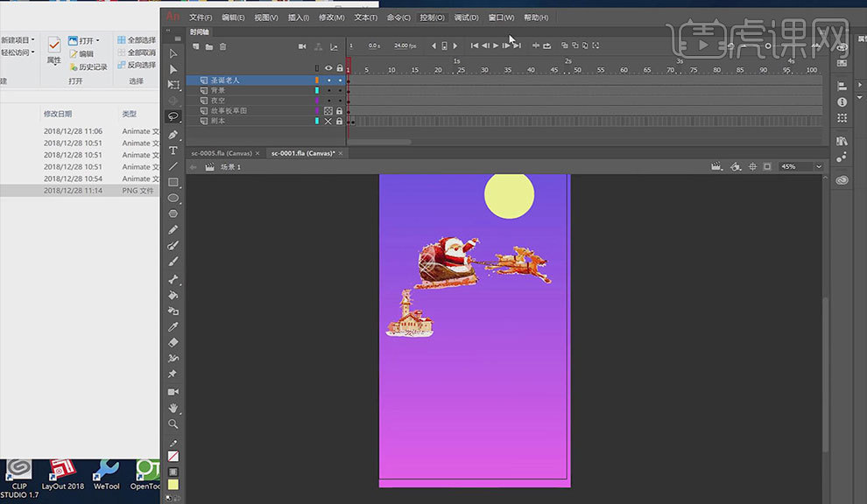This screenshot has width=867, height=504.
Task: Toggle visibility dot of 背景 layer
Action: pyautogui.click(x=328, y=90)
